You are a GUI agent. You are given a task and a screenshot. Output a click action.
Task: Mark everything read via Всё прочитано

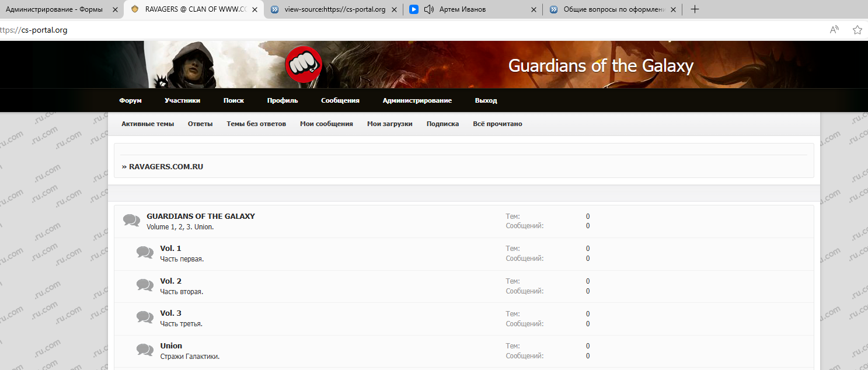[x=497, y=124]
